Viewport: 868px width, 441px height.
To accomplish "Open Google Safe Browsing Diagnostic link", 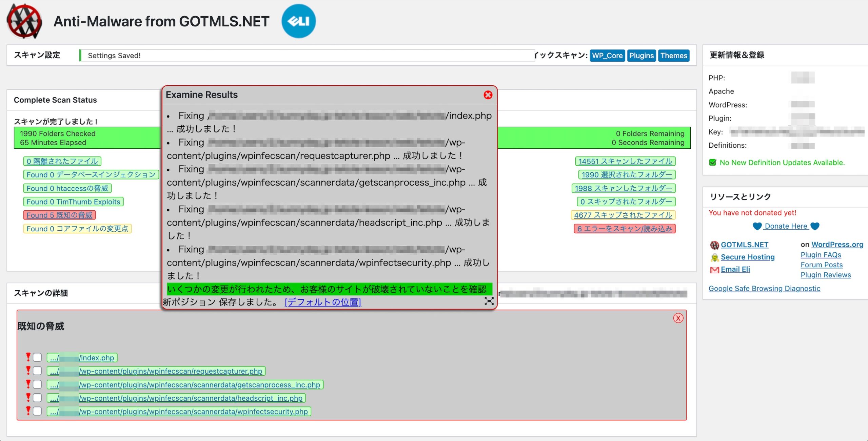I will coord(764,289).
